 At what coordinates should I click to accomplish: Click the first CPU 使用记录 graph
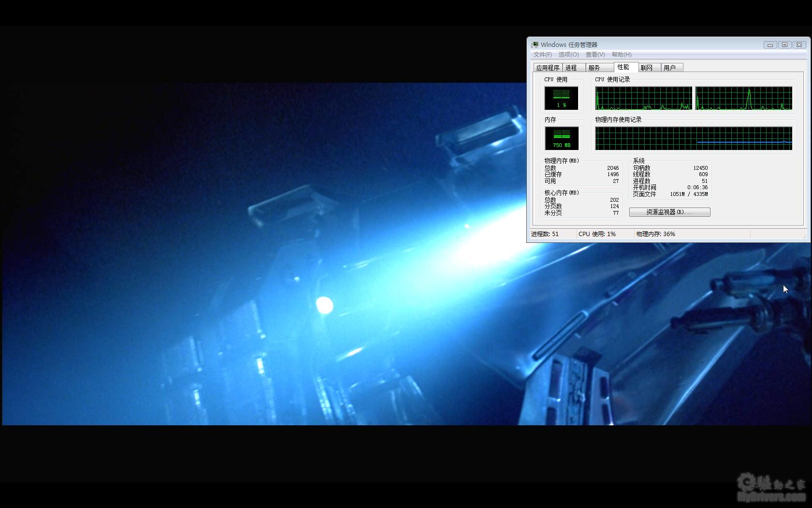643,98
